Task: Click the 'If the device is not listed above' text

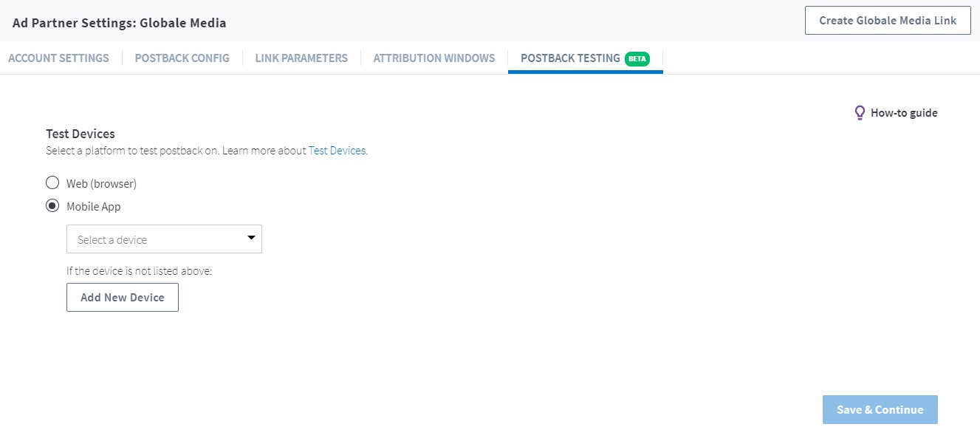Action: pos(140,271)
